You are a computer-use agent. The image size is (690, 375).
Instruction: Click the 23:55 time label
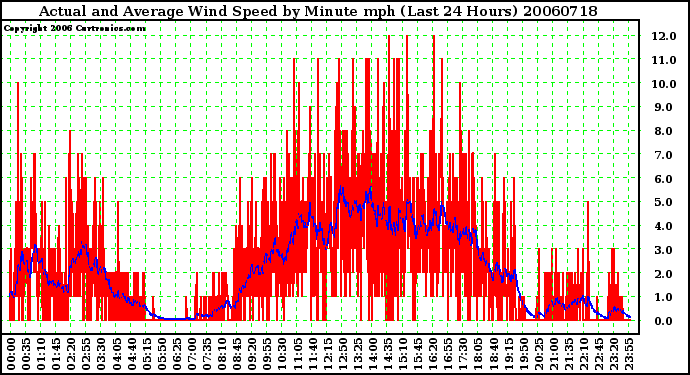(x=629, y=354)
